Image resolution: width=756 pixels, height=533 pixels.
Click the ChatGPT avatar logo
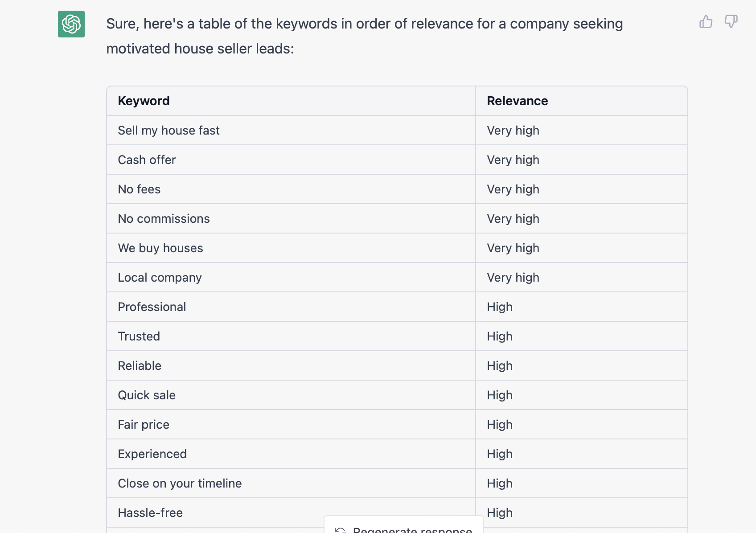[x=71, y=24]
